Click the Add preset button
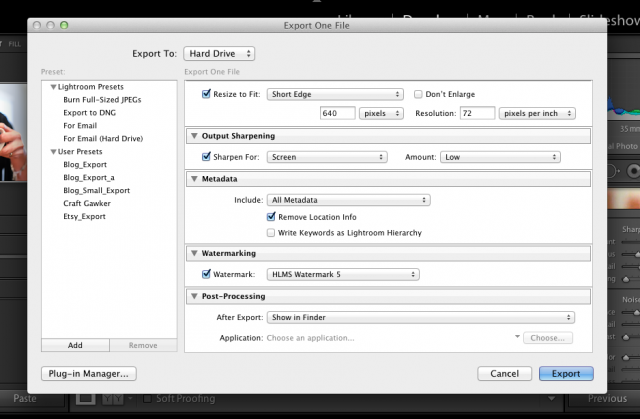Image resolution: width=640 pixels, height=419 pixels. point(75,345)
